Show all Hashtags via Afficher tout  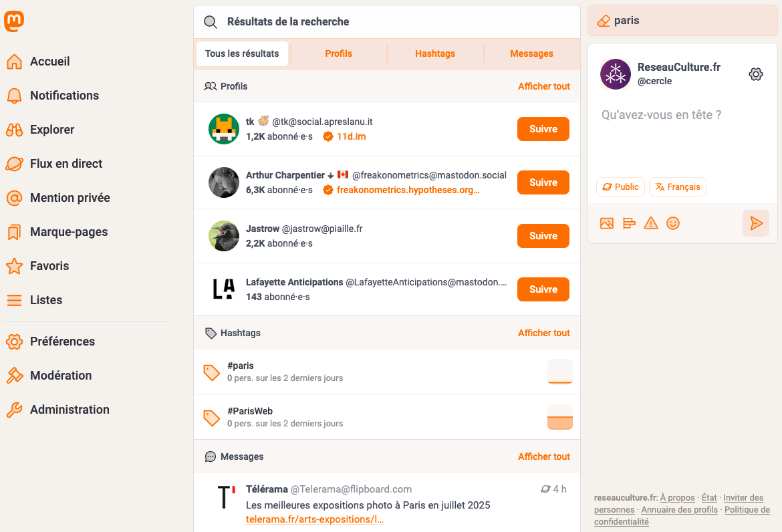click(543, 333)
